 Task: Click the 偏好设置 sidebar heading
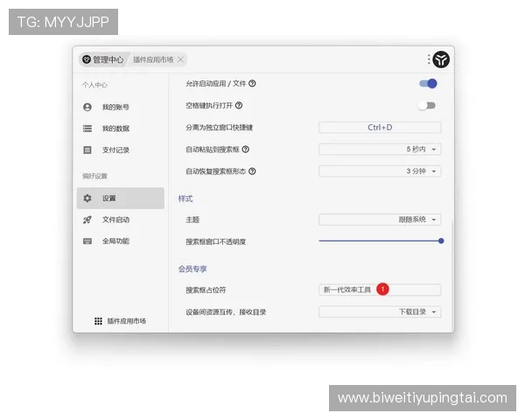point(94,176)
